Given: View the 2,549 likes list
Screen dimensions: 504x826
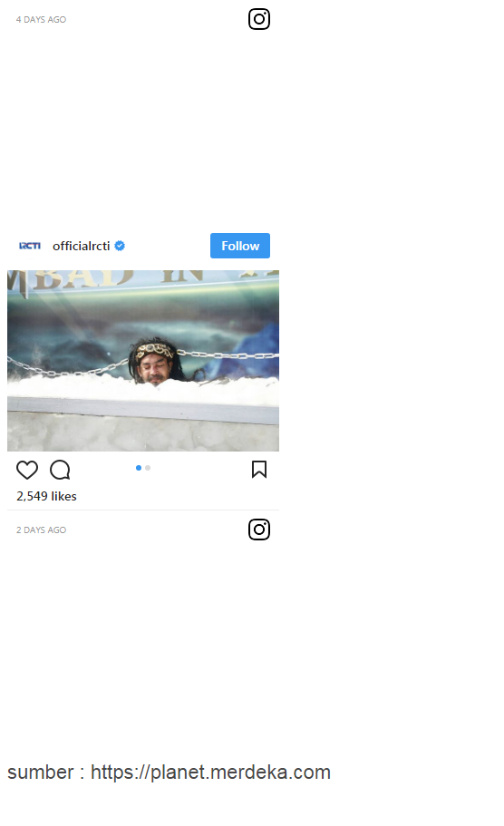Looking at the screenshot, I should [x=46, y=496].
